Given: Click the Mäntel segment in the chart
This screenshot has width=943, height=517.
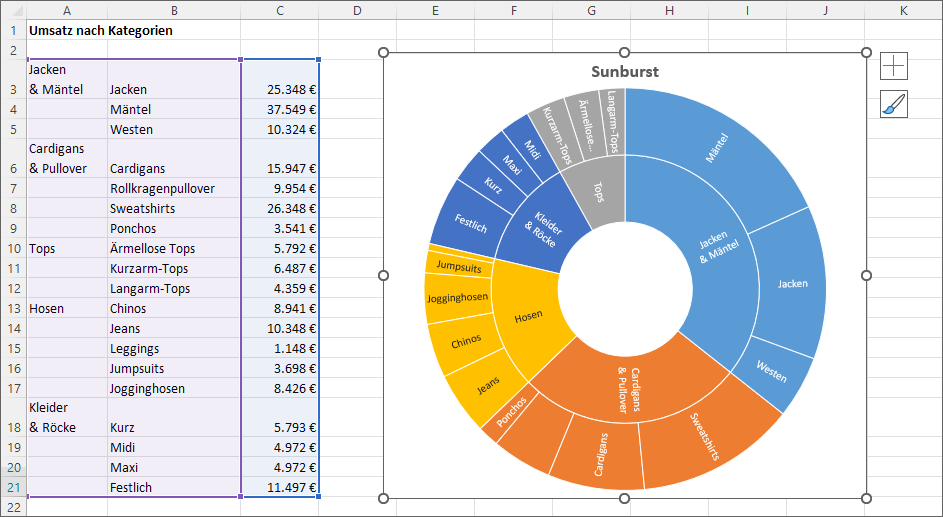Looking at the screenshot, I should click(x=715, y=149).
